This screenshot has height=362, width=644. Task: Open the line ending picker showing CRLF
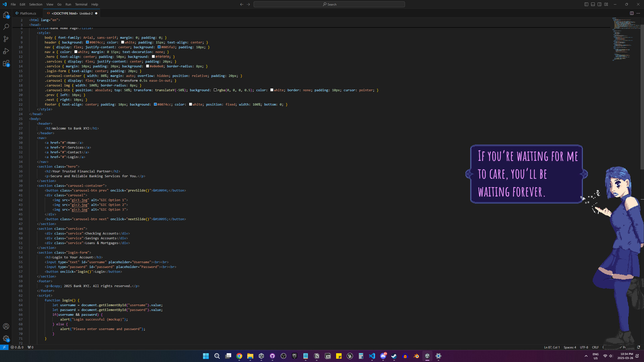coord(595,347)
